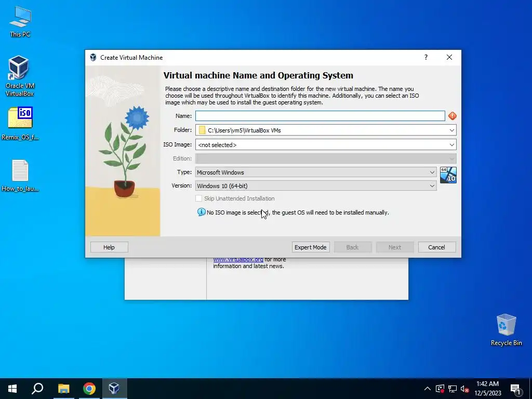Open the Recycle Bin icon
Viewport: 532px width, 399px height.
click(506, 330)
